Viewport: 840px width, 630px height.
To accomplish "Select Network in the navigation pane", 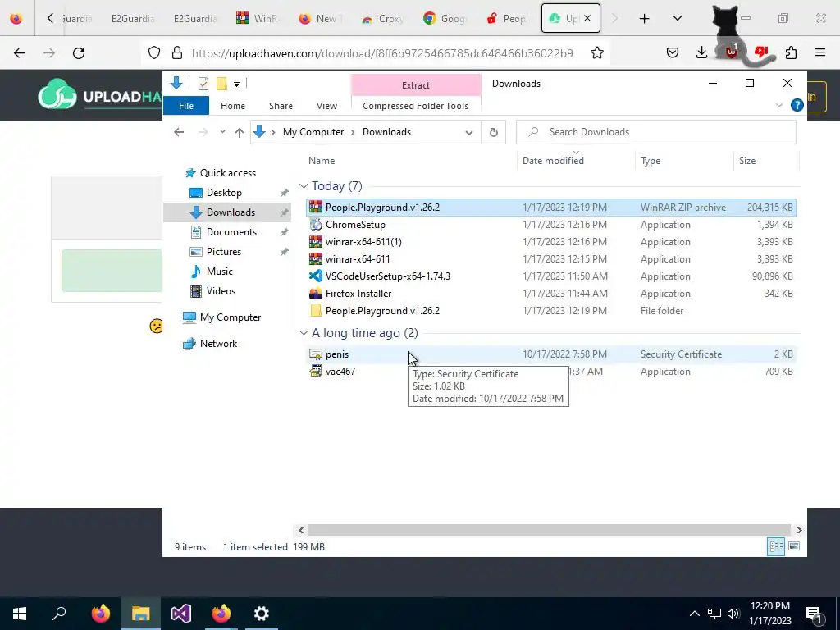I will point(218,344).
